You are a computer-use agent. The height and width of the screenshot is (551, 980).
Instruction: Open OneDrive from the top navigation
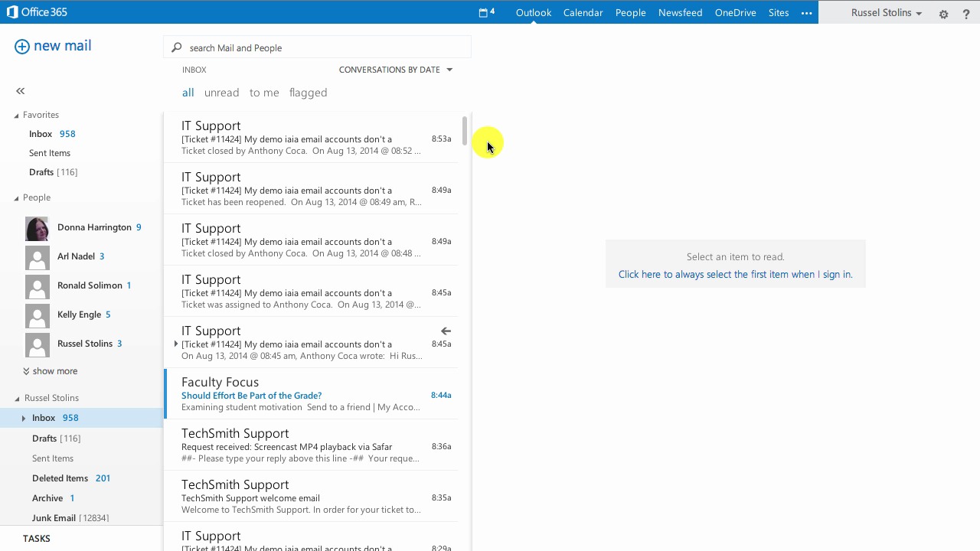[x=735, y=13]
